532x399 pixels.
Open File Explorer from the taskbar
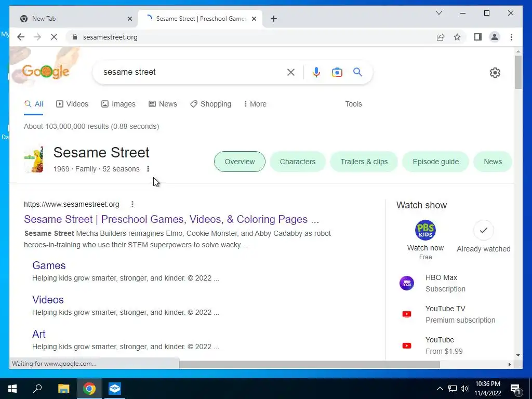click(x=63, y=389)
